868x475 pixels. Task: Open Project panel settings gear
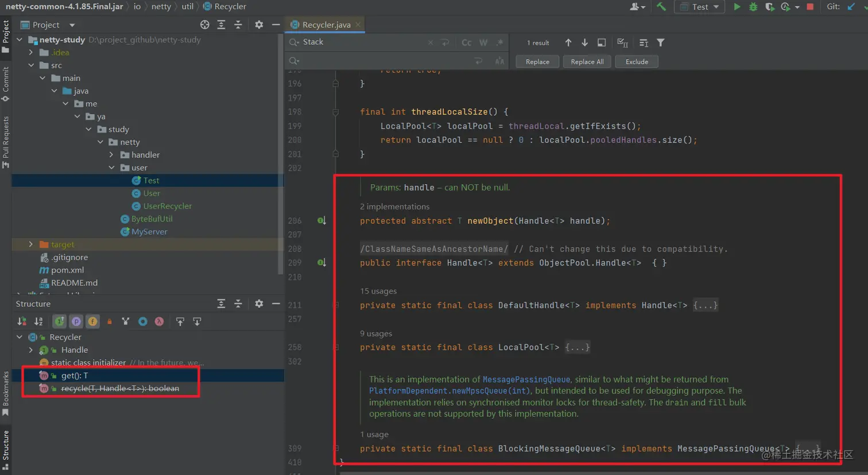coord(259,25)
